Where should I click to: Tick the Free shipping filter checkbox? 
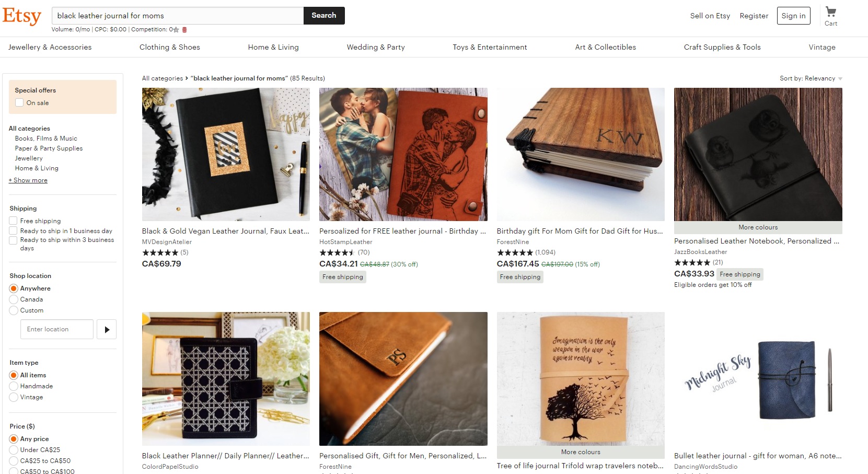14,221
